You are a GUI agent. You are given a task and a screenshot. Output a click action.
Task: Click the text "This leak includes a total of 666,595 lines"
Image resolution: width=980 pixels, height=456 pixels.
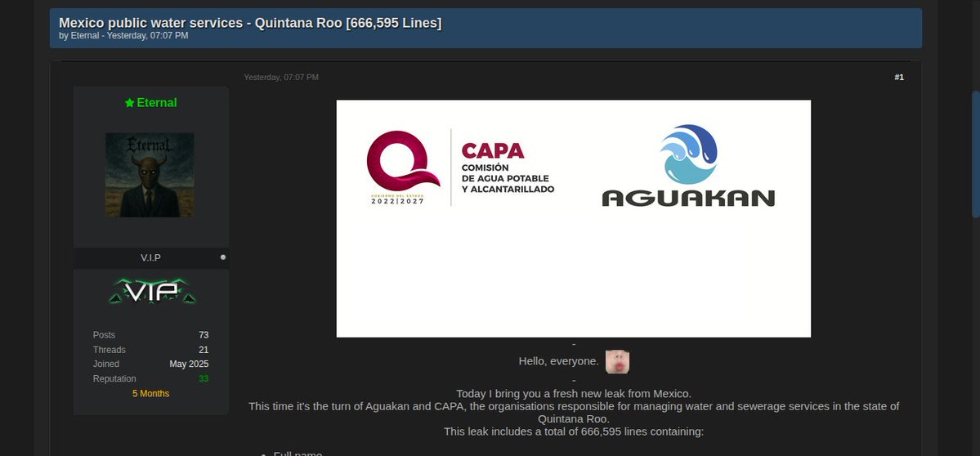pos(574,431)
